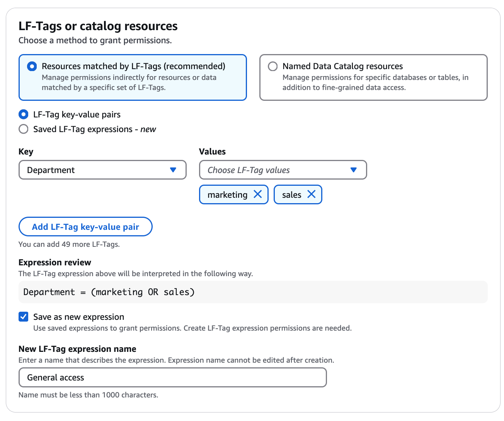Remove the sales tag value
504x421 pixels.
click(x=312, y=194)
